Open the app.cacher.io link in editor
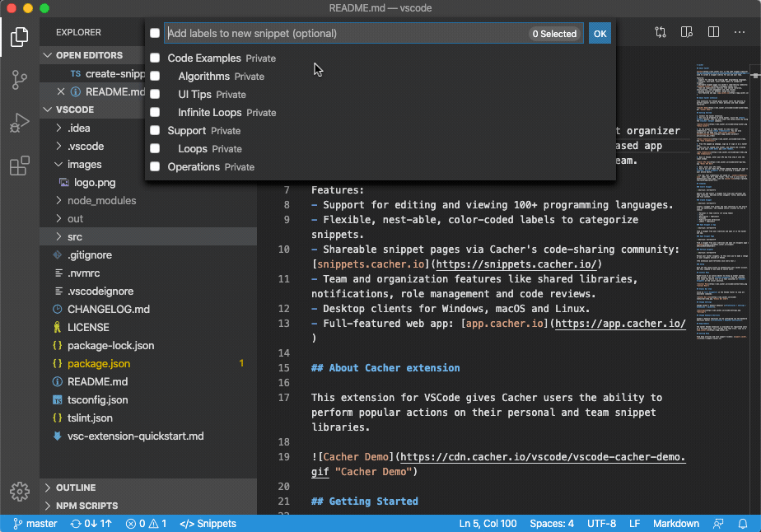 (621, 324)
